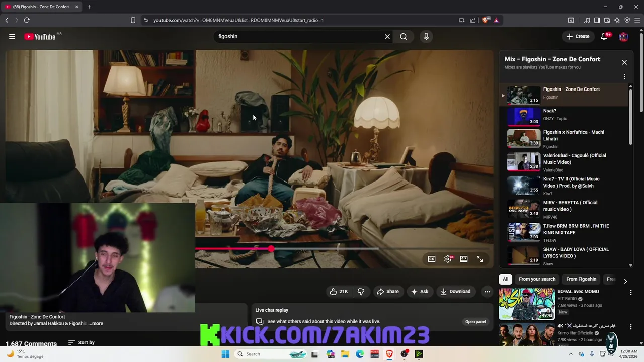Open the YouTube guide hamburger menu

pos(12,37)
